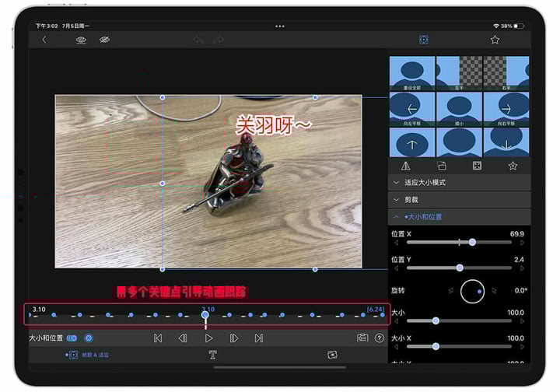Screen dimensions: 560x392
Task: Tap the battery indicator at 38%
Action: point(519,26)
